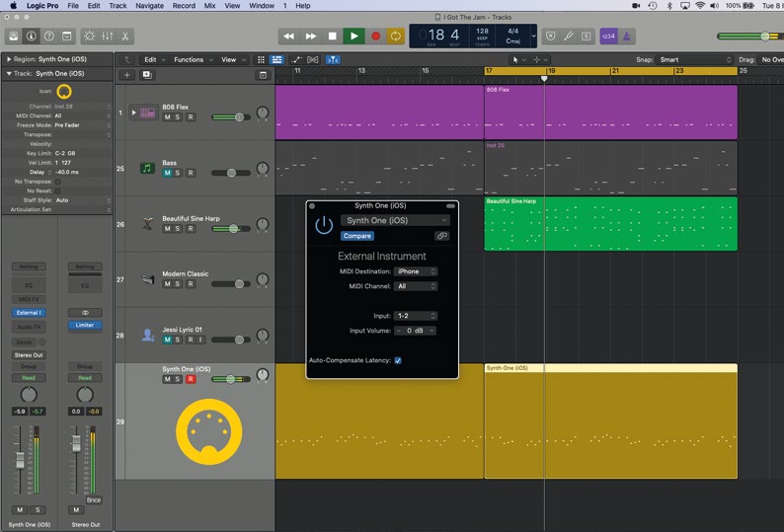
Task: Rewind with the transport rewind button
Action: 288,36
